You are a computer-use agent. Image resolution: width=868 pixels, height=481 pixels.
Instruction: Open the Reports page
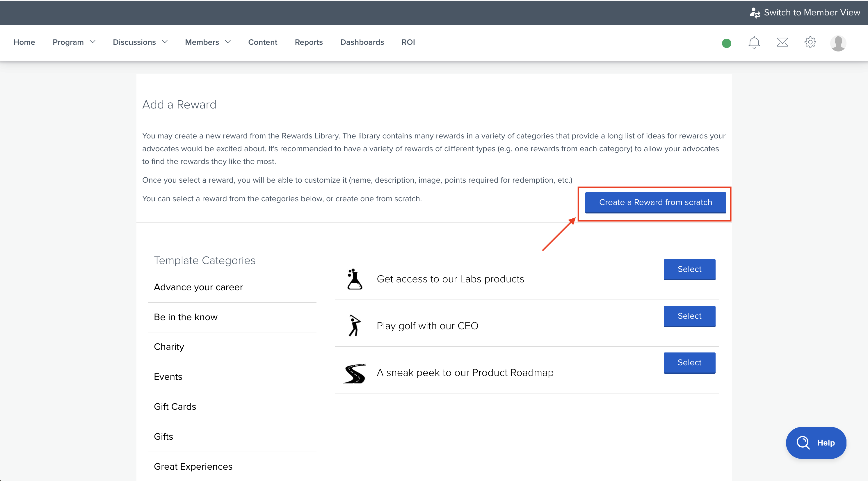click(309, 42)
